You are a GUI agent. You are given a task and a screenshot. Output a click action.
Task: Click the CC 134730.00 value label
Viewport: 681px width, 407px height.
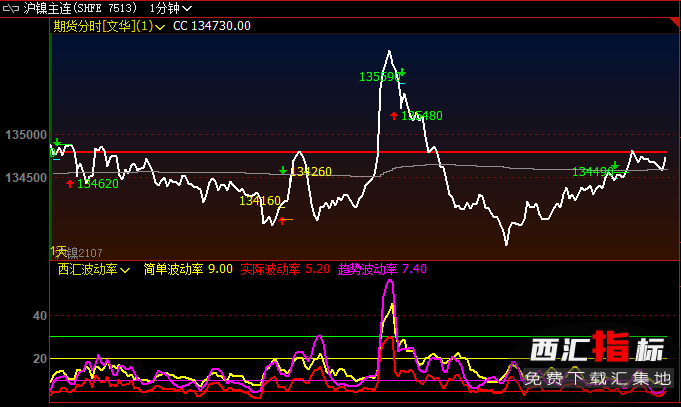coord(211,26)
